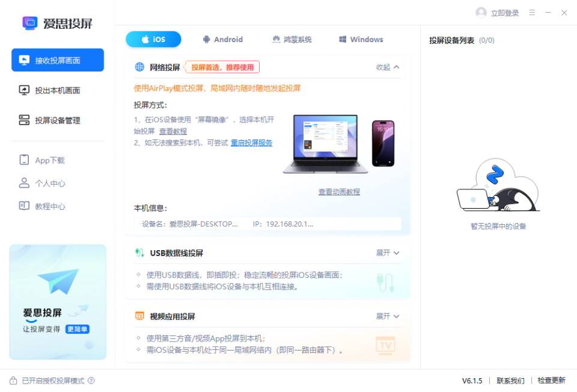Open the hamburger menu icon

532,13
